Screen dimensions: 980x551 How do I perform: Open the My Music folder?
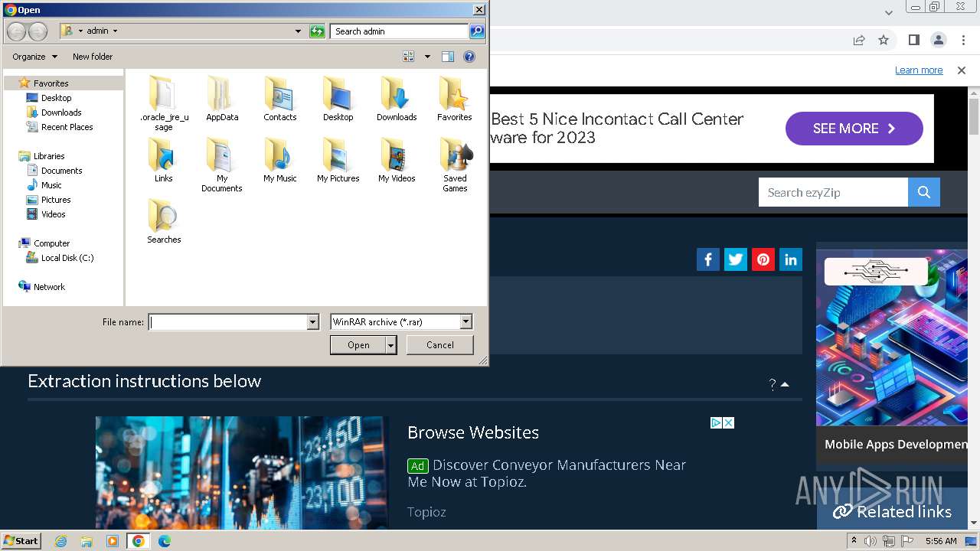click(280, 160)
